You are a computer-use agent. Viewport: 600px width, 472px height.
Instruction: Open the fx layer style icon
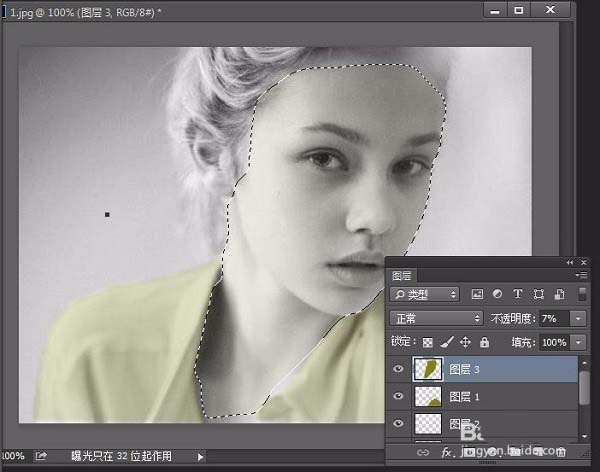448,453
